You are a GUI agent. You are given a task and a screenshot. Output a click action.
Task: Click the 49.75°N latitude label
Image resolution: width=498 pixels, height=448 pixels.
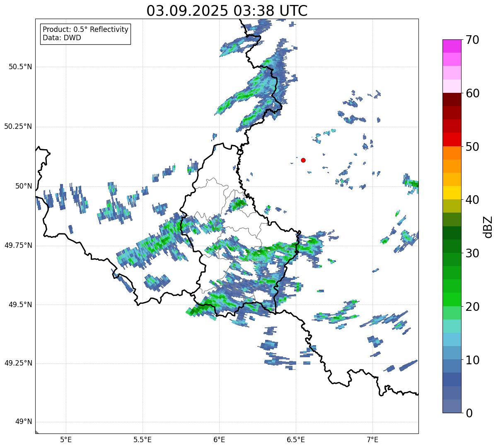(x=18, y=245)
